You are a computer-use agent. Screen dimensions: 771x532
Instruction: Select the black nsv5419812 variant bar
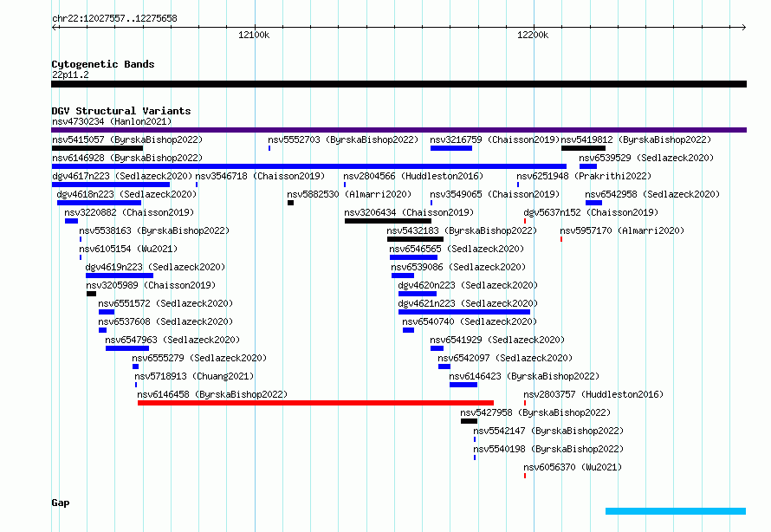point(583,148)
